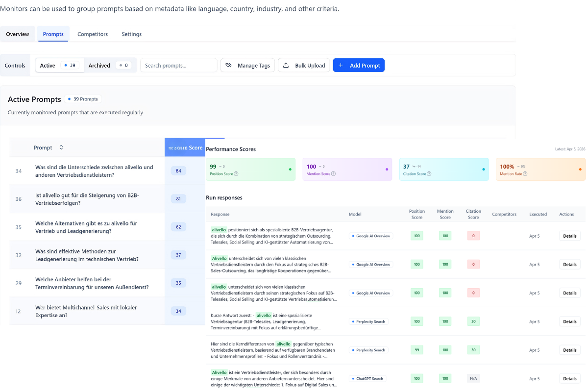Open Details for response mentioning "seinen strategischen Fokus"
This screenshot has width=588, height=392.
570,293
